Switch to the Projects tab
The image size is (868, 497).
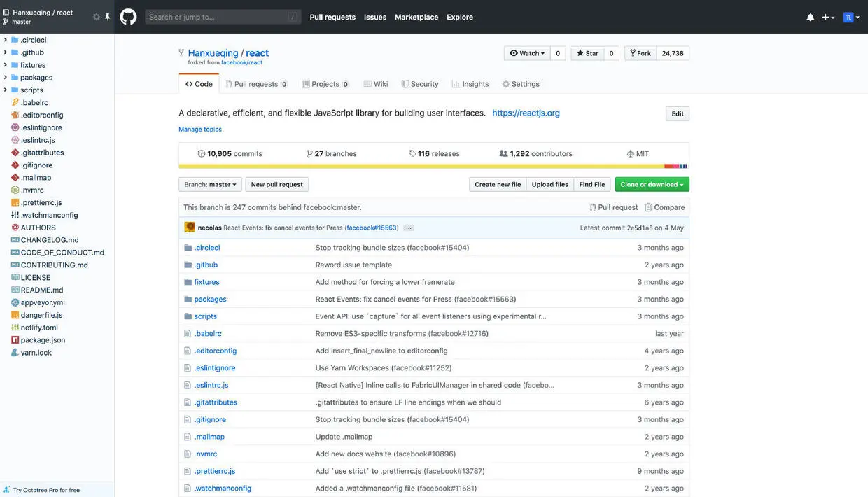(x=325, y=84)
